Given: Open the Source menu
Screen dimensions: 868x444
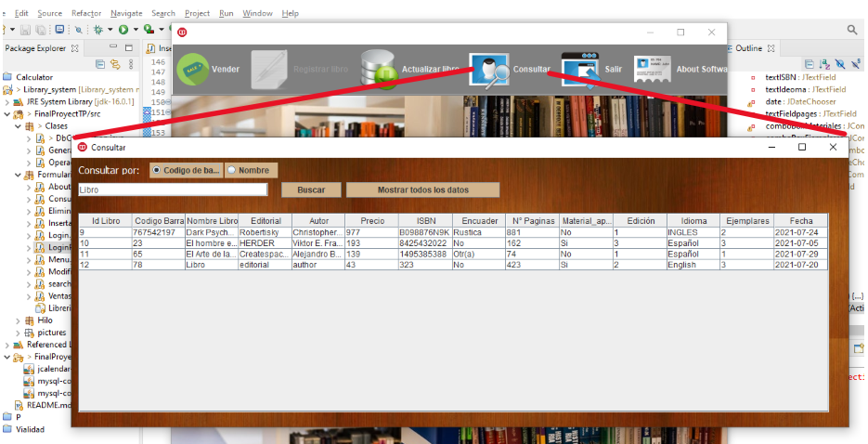Looking at the screenshot, I should coord(49,13).
